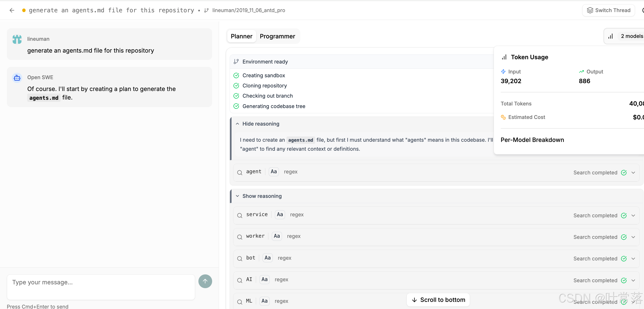Click the layers icon on Switch Thread

590,10
